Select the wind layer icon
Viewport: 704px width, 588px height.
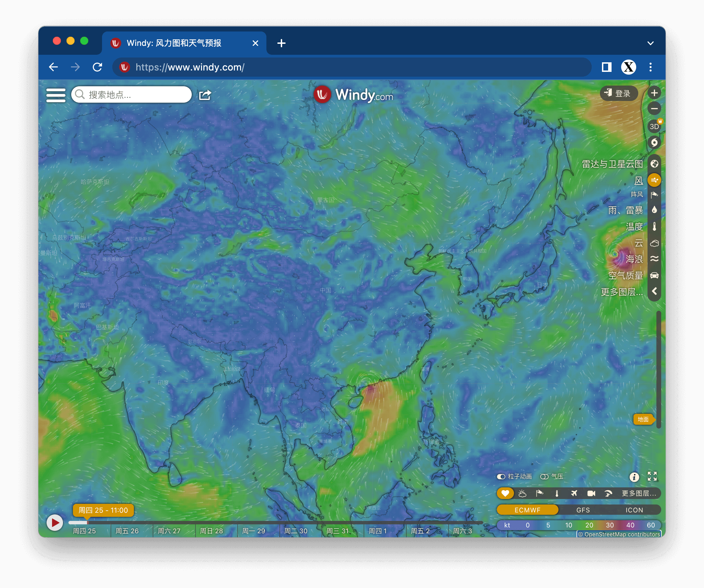coord(654,180)
